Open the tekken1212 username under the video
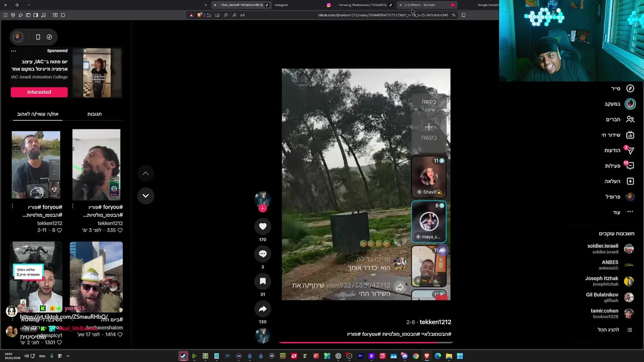Image resolution: width=644 pixels, height=362 pixels. [435, 322]
